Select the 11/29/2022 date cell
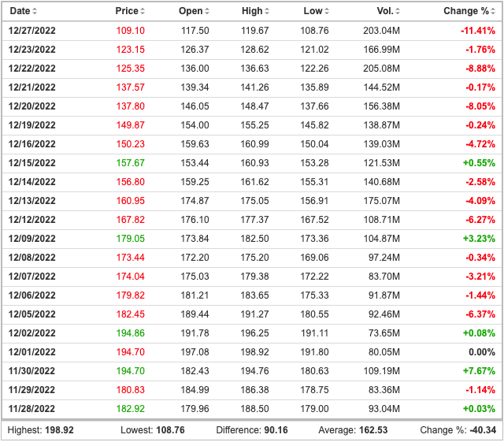Screen dimensions: 504x442 click(31, 390)
